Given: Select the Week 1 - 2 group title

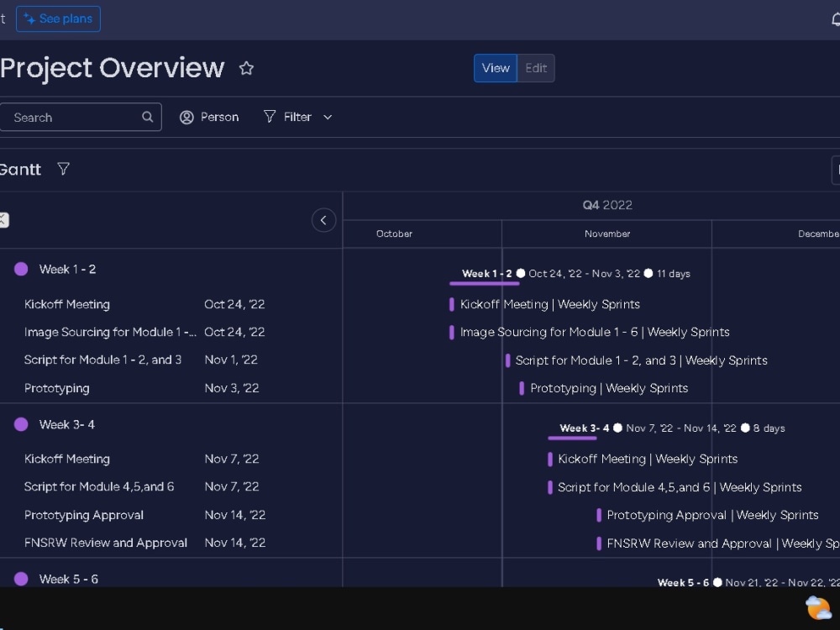Looking at the screenshot, I should (67, 269).
